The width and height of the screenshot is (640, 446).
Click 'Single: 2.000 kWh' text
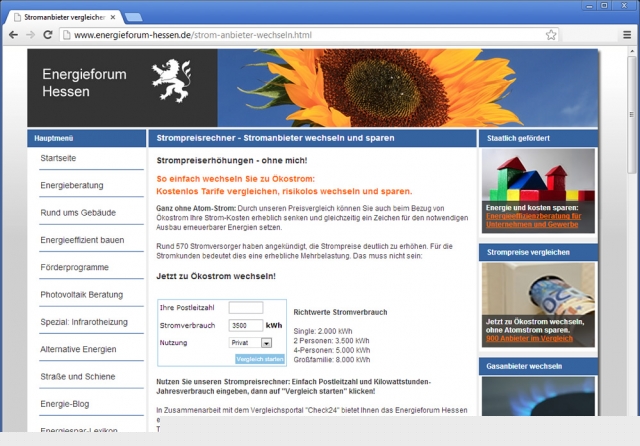(x=323, y=331)
